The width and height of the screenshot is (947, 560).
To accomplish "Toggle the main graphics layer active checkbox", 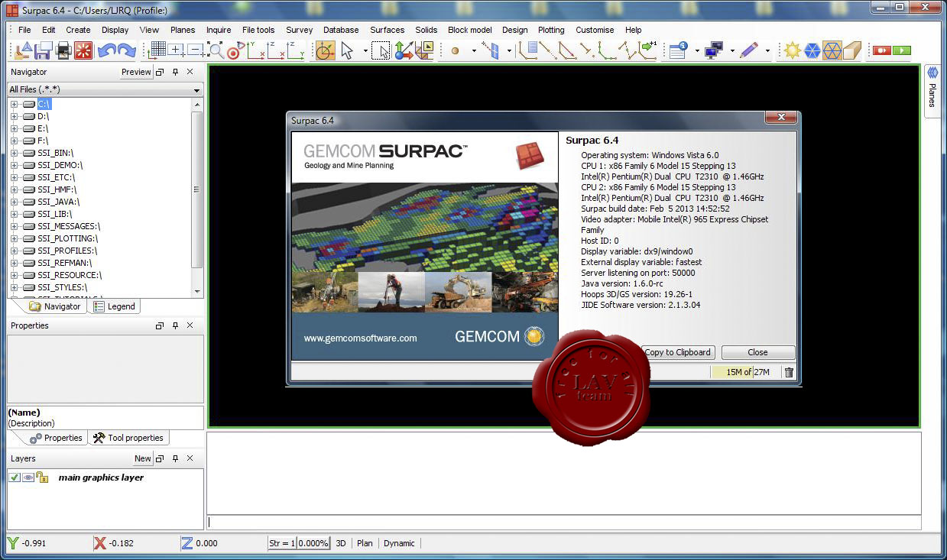I will [15, 477].
